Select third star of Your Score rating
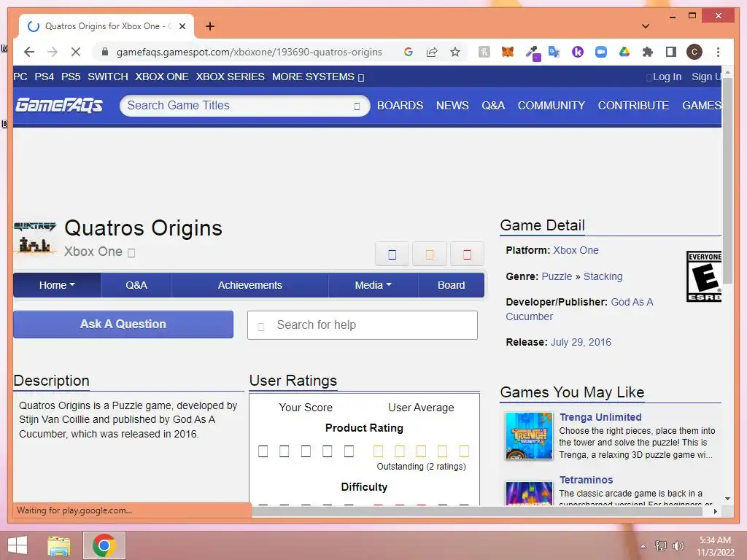 pos(306,451)
